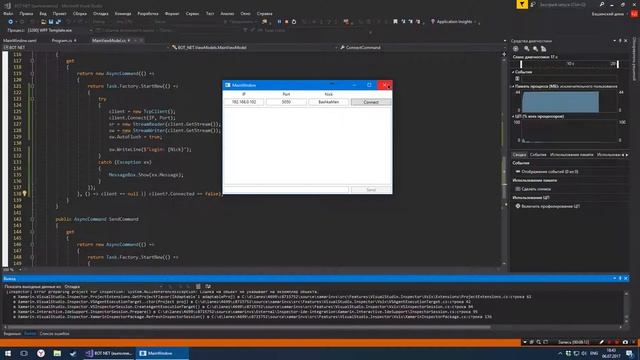Open the BOT.NET project scope dropdown
640x360 pixels.
85,47
